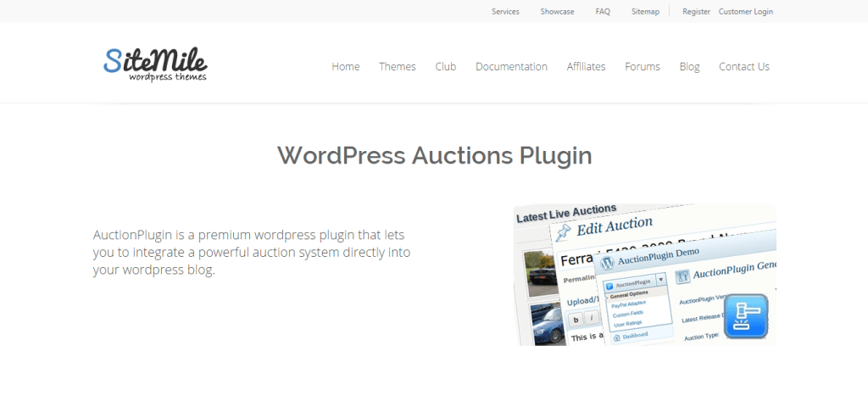Screen dimensions: 868x418
Task: Open the Services link in top bar
Action: pos(505,12)
